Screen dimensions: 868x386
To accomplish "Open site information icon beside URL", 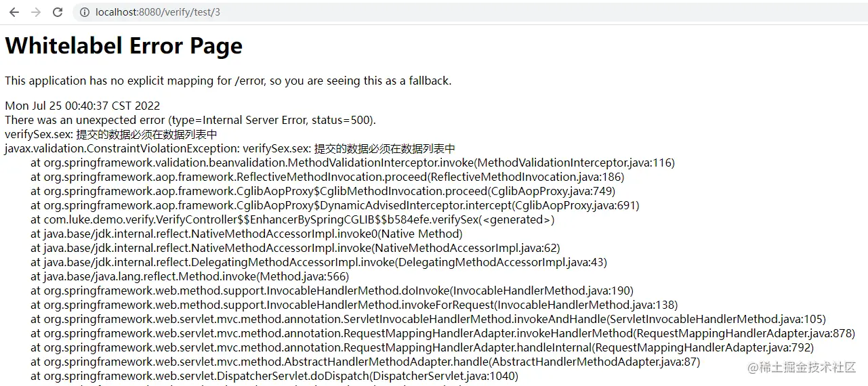I will coord(85,12).
